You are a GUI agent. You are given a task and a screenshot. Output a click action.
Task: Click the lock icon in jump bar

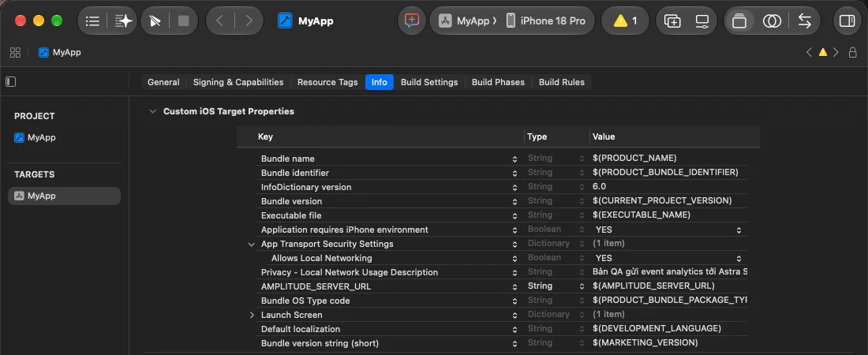[x=853, y=53]
